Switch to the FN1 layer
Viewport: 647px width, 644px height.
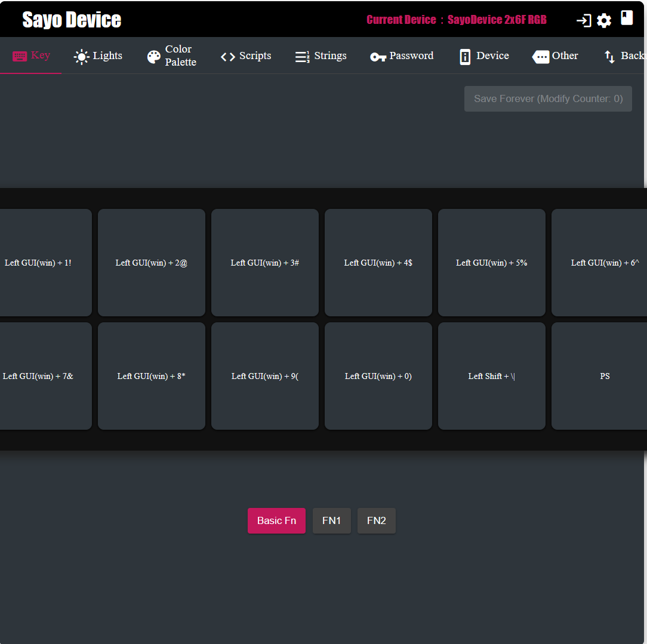click(331, 520)
